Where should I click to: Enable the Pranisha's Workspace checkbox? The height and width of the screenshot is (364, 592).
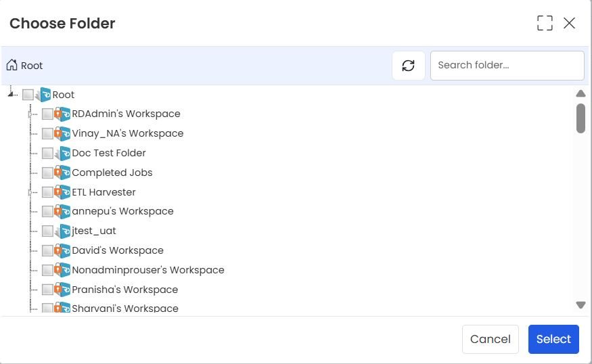click(x=47, y=290)
